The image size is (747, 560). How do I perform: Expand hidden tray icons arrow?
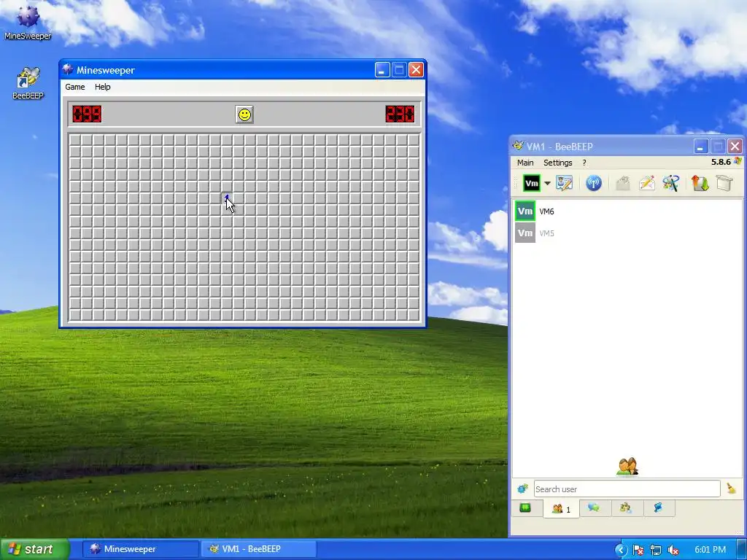[621, 550]
